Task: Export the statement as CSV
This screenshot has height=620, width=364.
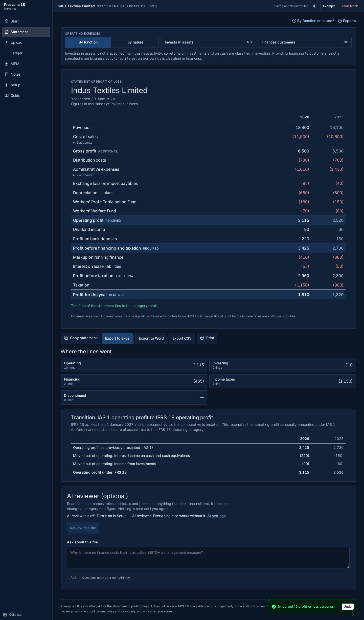Action: 182,338
